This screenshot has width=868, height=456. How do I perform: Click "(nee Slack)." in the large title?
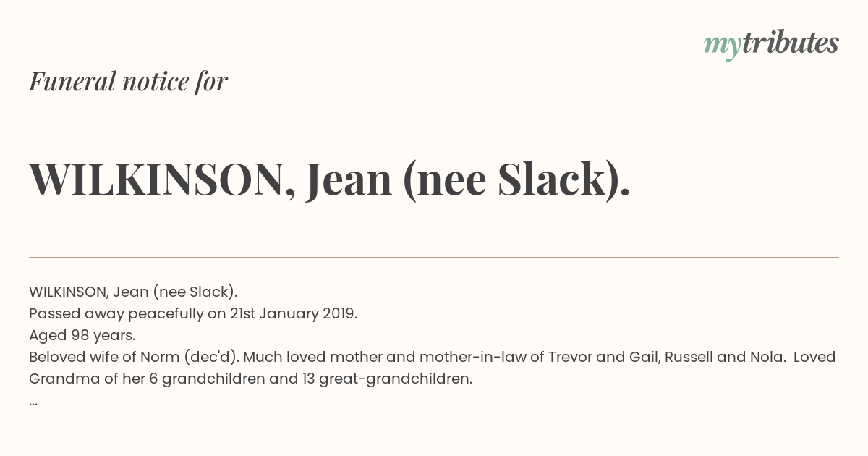click(516, 180)
